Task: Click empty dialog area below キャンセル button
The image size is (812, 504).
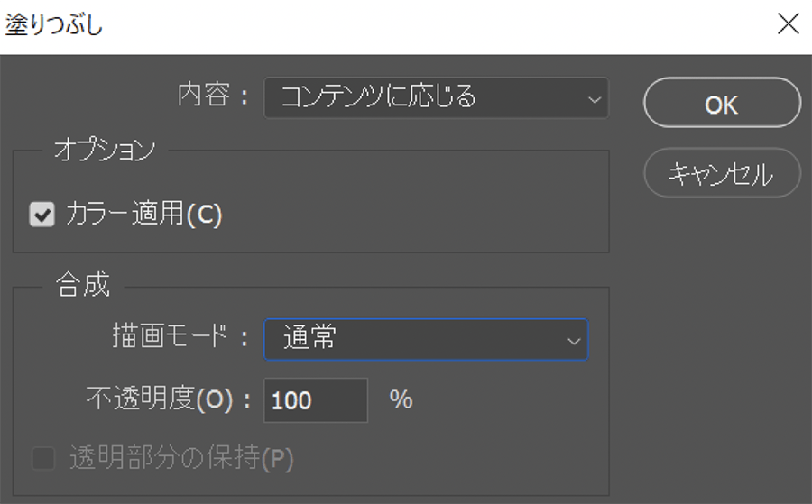Action: pyautogui.click(x=713, y=343)
